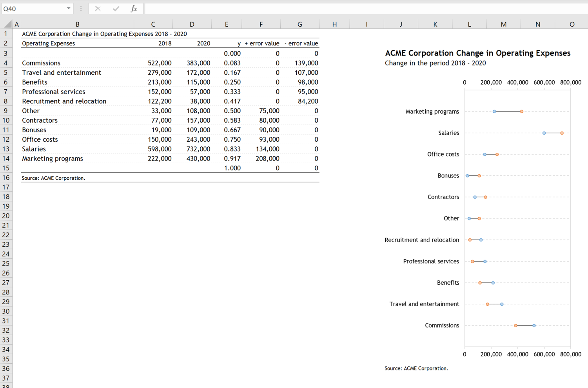The height and width of the screenshot is (388, 588).
Task: Click inside the Name Box showing Q40
Action: coord(33,9)
